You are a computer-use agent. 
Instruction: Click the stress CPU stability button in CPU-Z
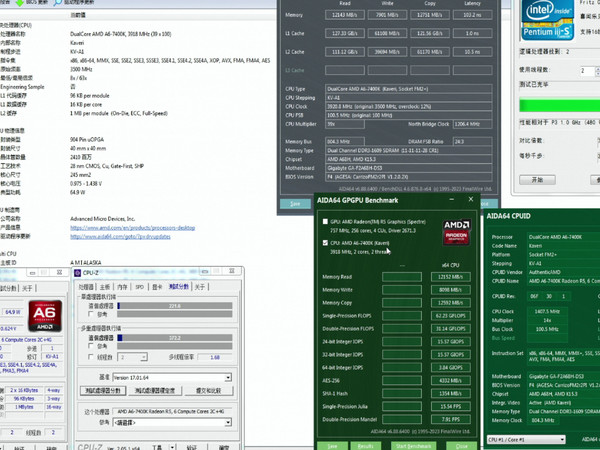tap(155, 391)
